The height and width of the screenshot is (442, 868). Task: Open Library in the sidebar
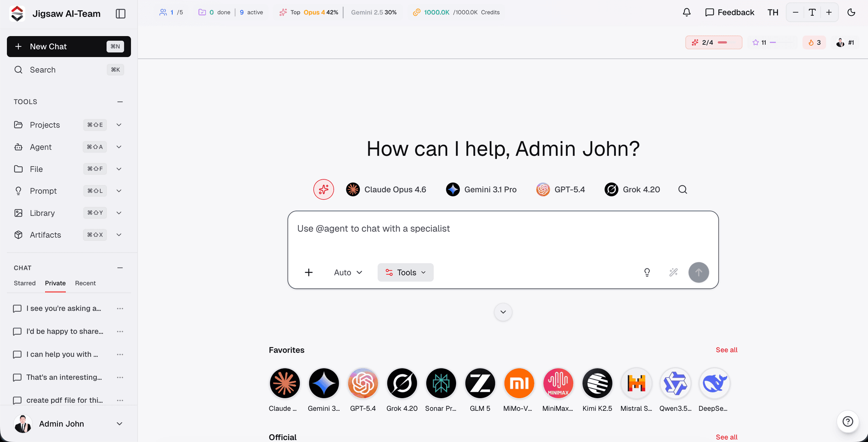pos(42,213)
